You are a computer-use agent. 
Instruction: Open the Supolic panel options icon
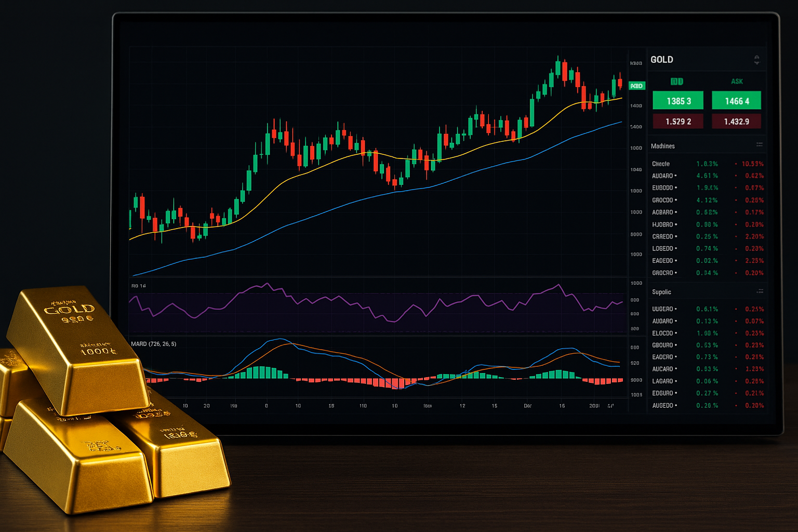760,291
